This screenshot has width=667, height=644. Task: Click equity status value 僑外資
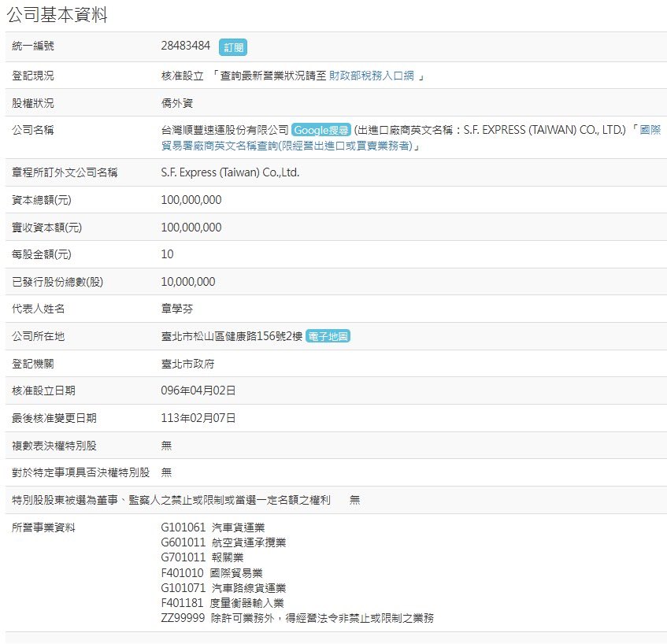pos(177,103)
